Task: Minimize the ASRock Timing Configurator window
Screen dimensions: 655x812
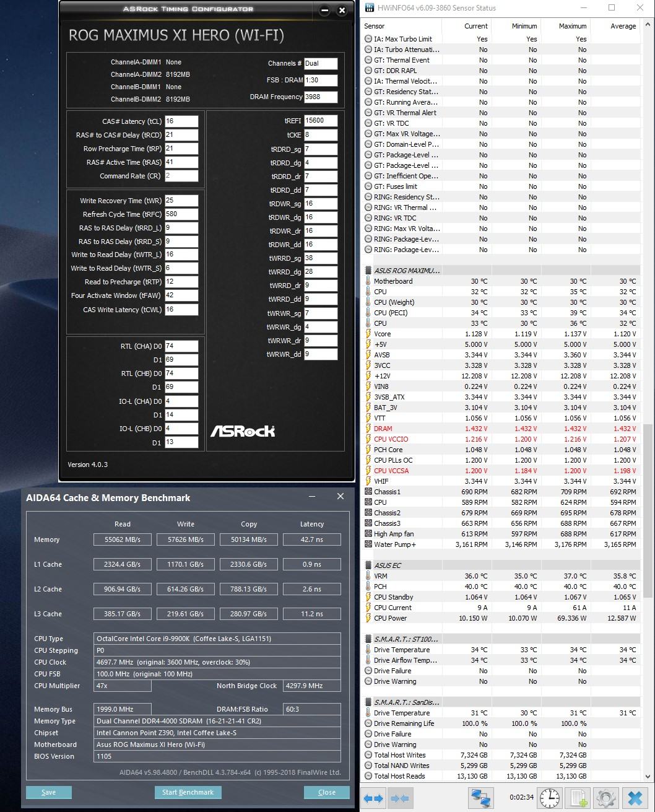Action: click(326, 11)
